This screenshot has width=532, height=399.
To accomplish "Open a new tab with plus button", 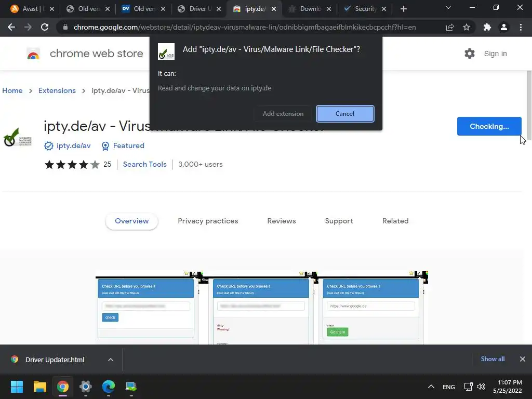I will click(x=403, y=9).
